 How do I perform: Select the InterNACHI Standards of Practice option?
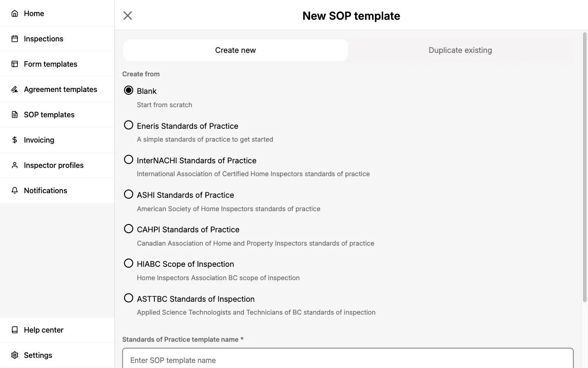128,159
